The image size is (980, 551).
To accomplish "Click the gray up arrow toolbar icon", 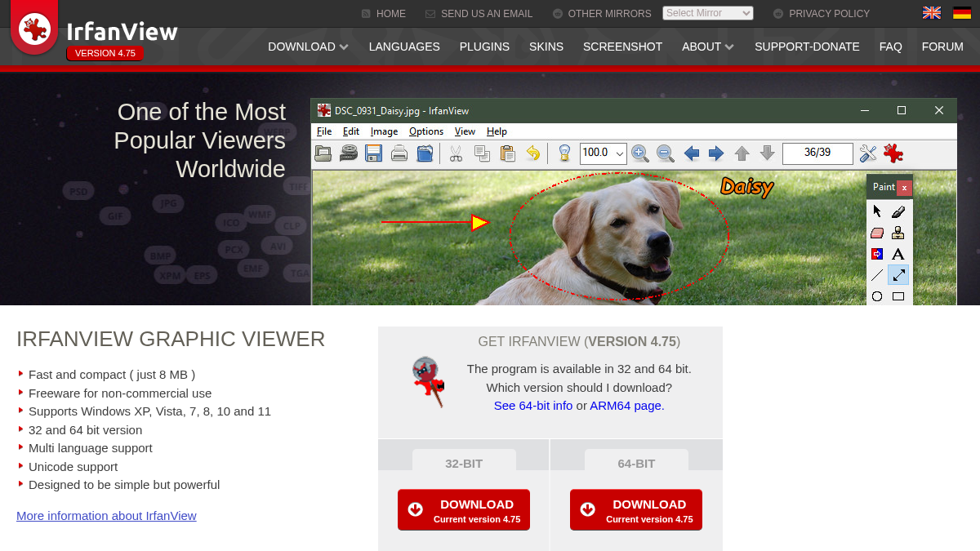I will [742, 153].
